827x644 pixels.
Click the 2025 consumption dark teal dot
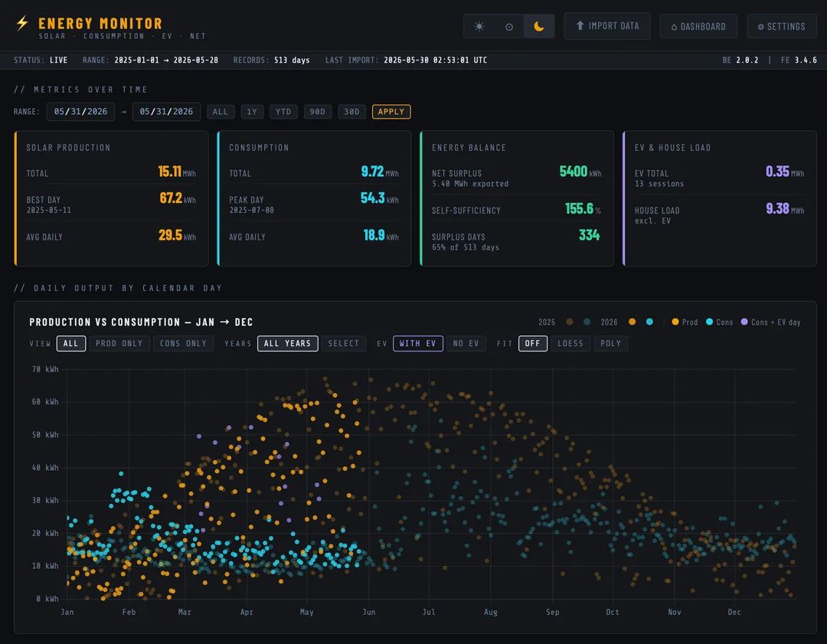tap(587, 322)
